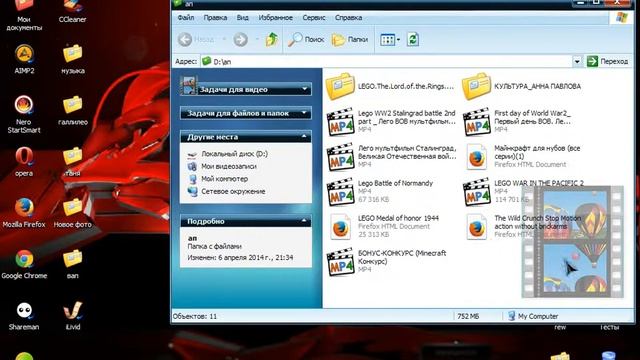Open the Правка menu
Screen dimensions: 640x360
pyautogui.click(x=215, y=18)
